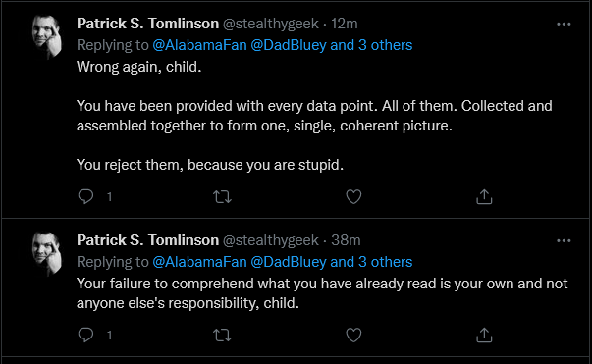Click @stealthygeek handle on the 38m tweet
The width and height of the screenshot is (592, 364).
[x=271, y=240]
